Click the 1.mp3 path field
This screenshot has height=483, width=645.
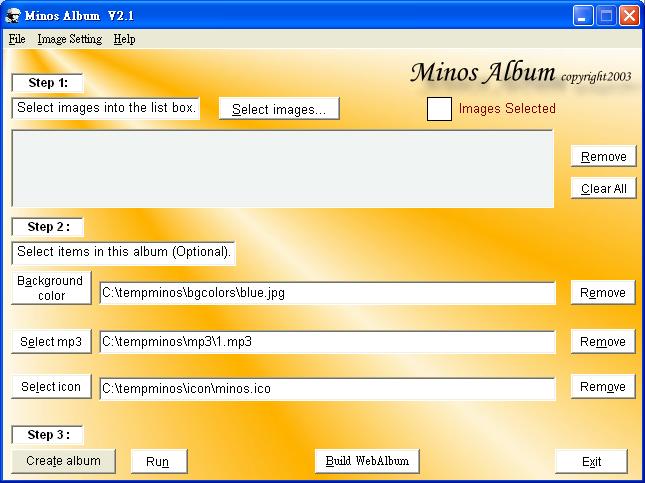(x=327, y=342)
